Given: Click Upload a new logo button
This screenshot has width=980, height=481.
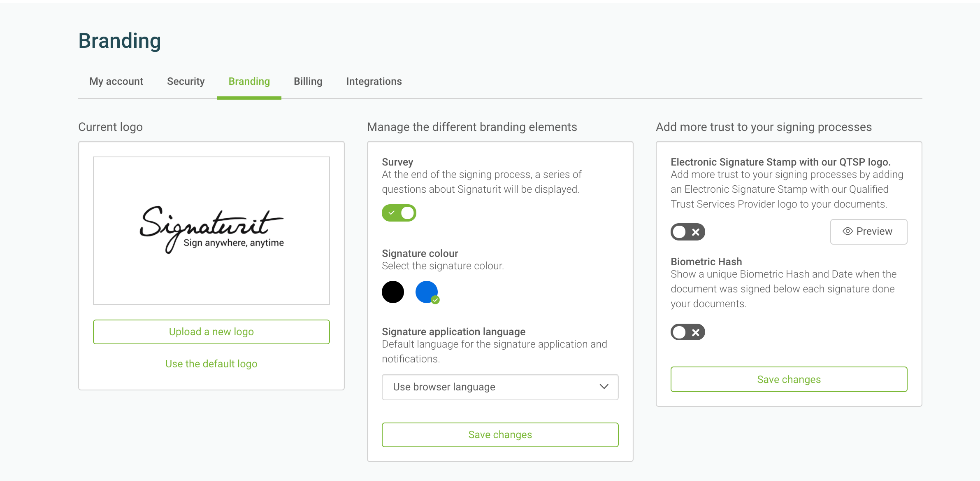Looking at the screenshot, I should tap(211, 332).
